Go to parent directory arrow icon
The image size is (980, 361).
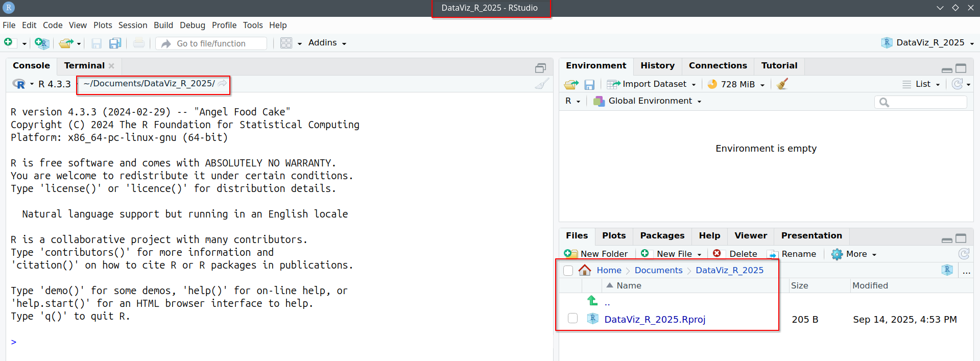592,301
